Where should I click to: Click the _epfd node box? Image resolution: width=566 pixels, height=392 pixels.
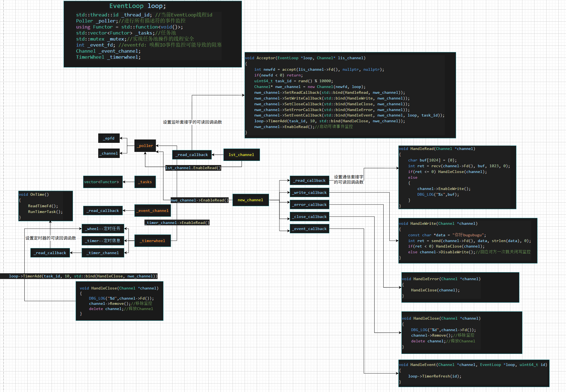(x=109, y=138)
